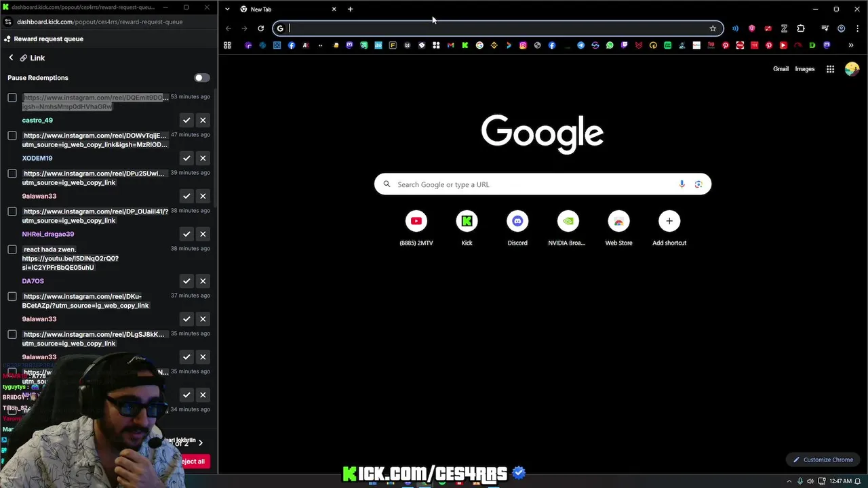Click the Search Google or type a URL box
Viewport: 868px width, 488px height.
pyautogui.click(x=542, y=184)
